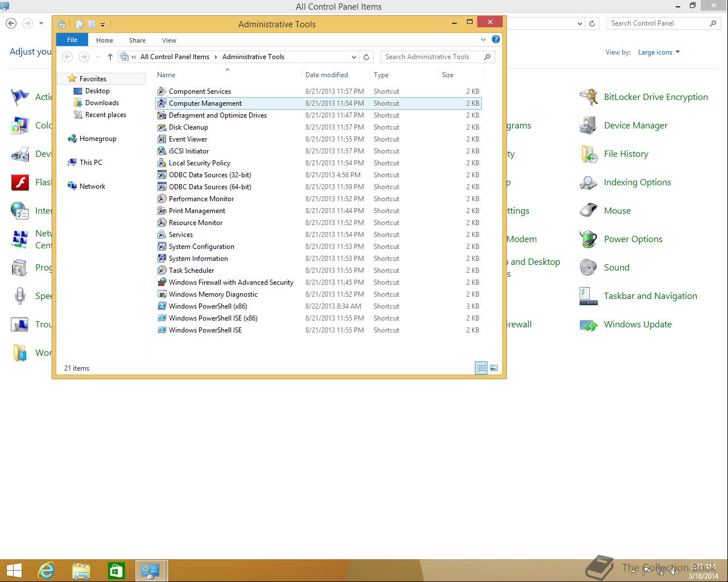Click Windows Memory Diagnostic icon
This screenshot has height=582, width=728.
[x=162, y=294]
